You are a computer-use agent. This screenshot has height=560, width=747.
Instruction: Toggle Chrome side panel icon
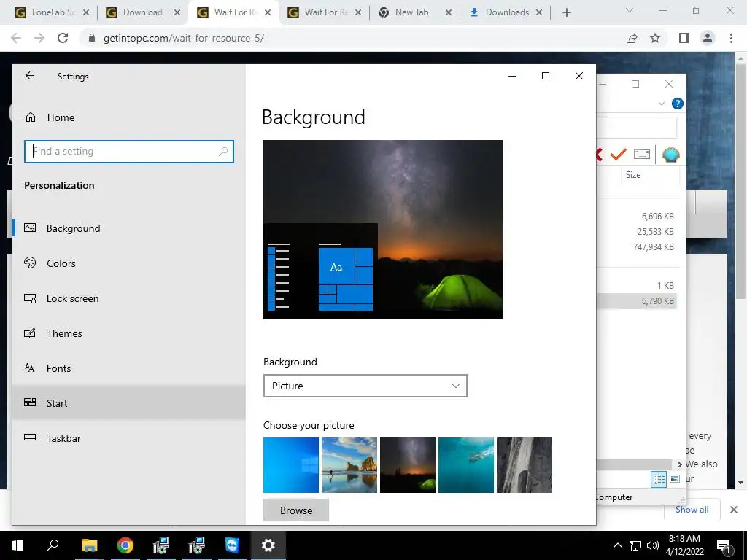click(684, 38)
